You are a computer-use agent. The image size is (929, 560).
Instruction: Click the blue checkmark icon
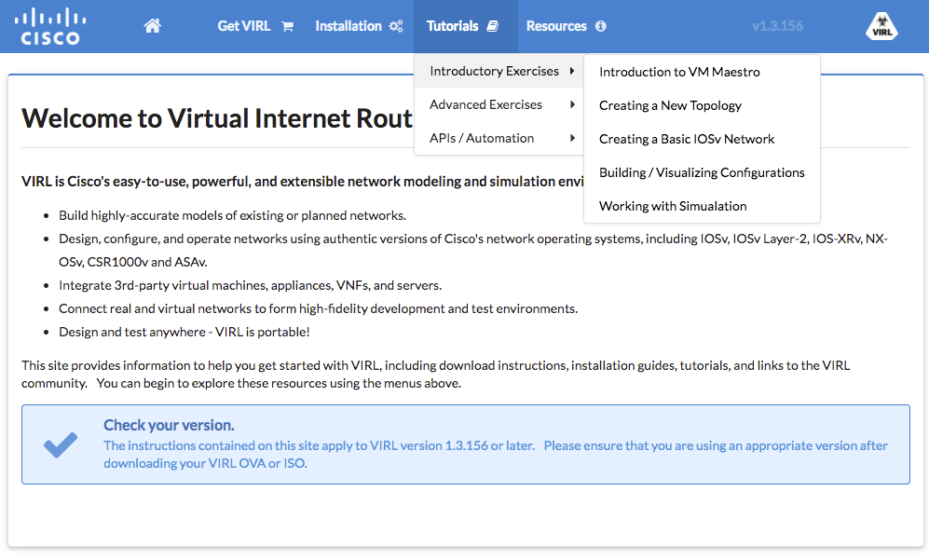pyautogui.click(x=61, y=444)
